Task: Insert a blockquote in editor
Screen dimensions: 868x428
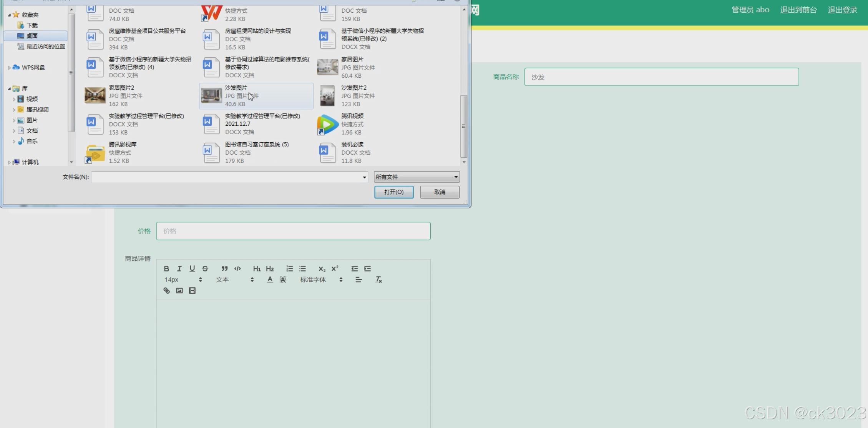Action: [x=224, y=269]
